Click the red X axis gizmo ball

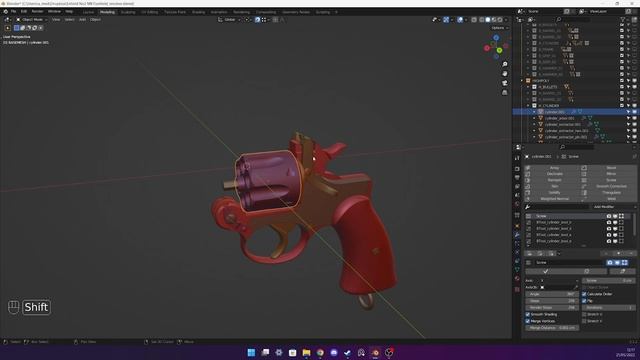(x=487, y=48)
